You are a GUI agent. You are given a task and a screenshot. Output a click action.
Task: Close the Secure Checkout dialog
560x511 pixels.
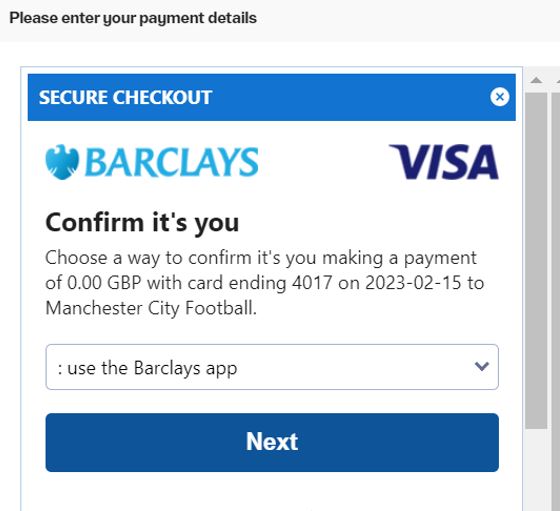coord(499,97)
